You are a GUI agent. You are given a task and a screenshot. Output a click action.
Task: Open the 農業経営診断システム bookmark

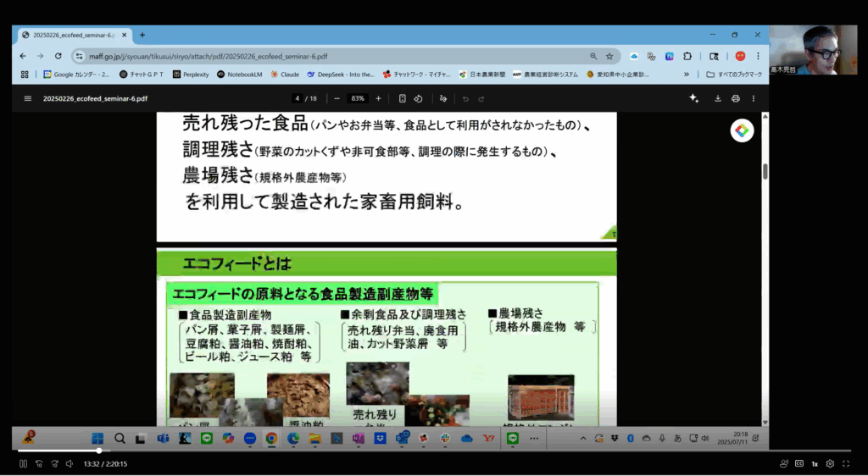point(545,74)
